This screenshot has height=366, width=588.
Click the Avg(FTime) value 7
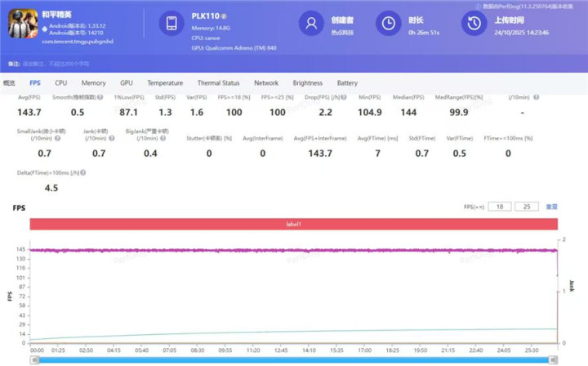(377, 153)
